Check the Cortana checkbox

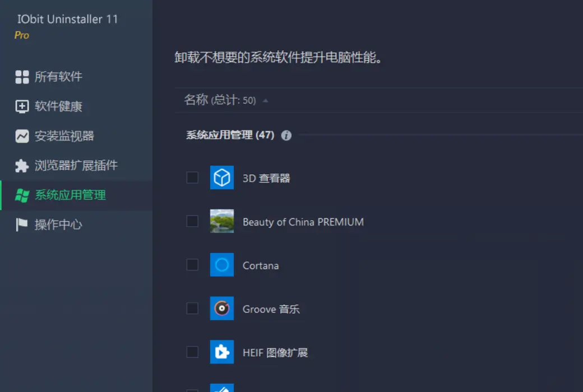192,265
